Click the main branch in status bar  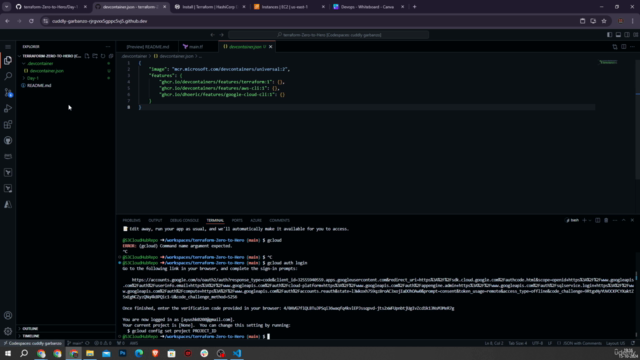(76, 343)
